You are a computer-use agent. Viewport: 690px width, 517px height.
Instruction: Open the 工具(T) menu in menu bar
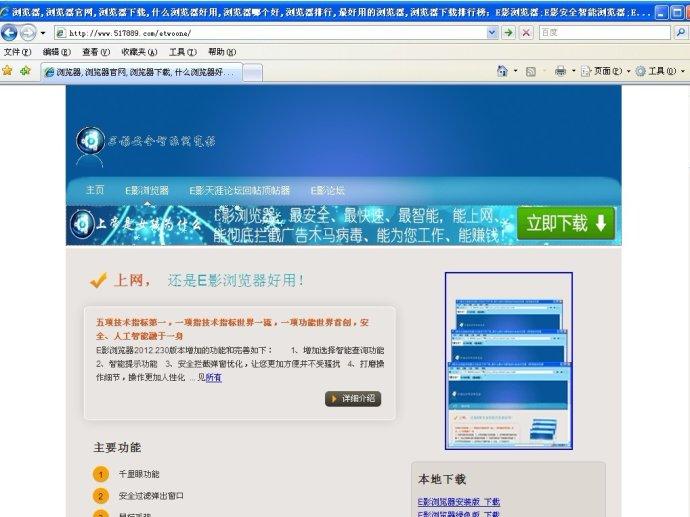click(183, 52)
